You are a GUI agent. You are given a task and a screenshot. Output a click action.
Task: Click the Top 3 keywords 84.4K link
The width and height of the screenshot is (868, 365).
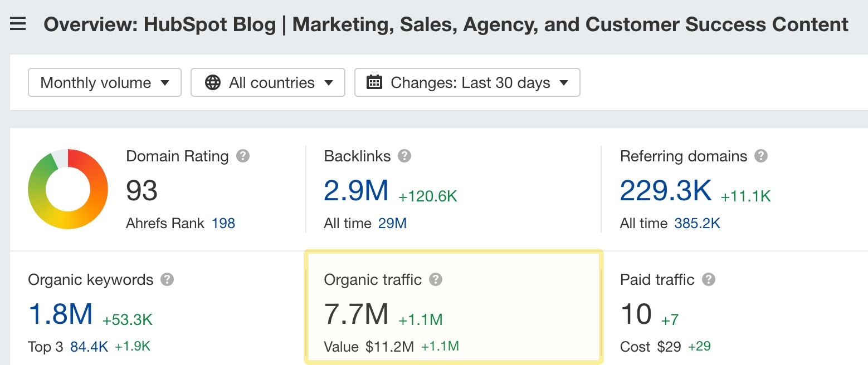point(89,346)
